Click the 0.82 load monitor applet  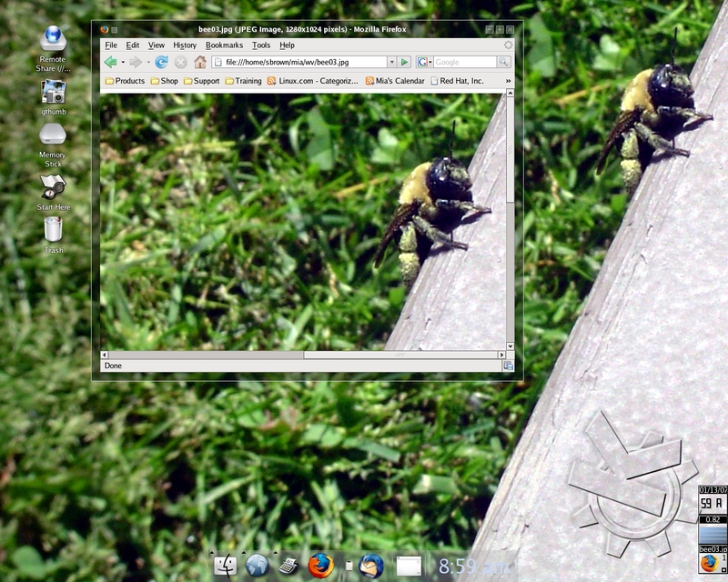coord(713,530)
